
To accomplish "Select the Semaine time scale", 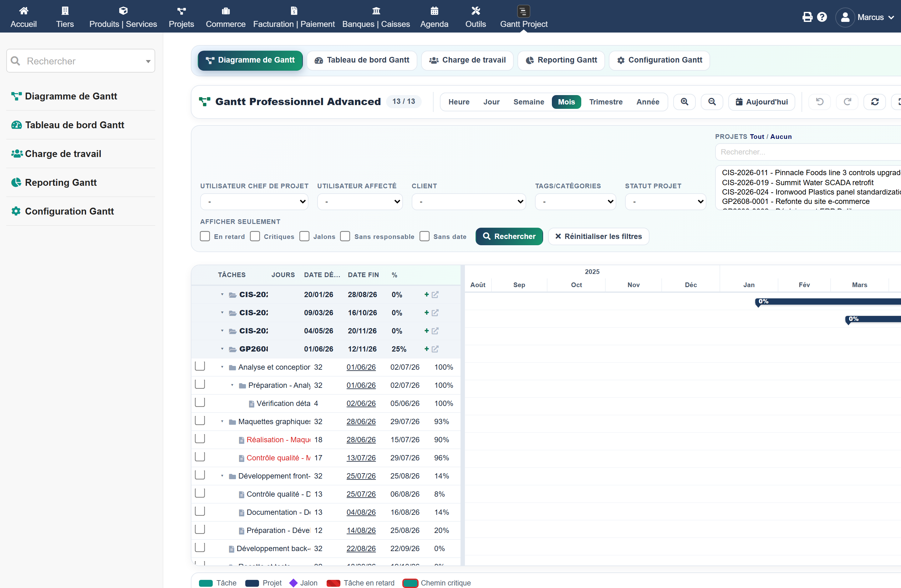I will click(x=528, y=102).
